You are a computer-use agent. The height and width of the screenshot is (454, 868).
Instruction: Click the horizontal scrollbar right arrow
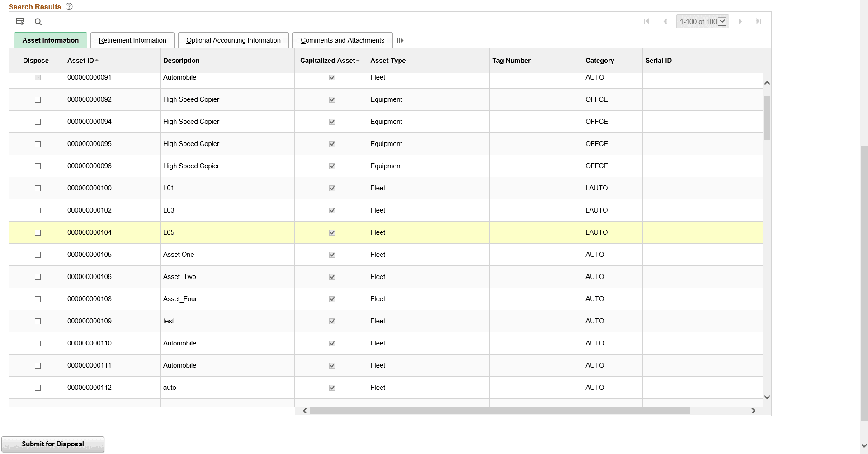[754, 411]
